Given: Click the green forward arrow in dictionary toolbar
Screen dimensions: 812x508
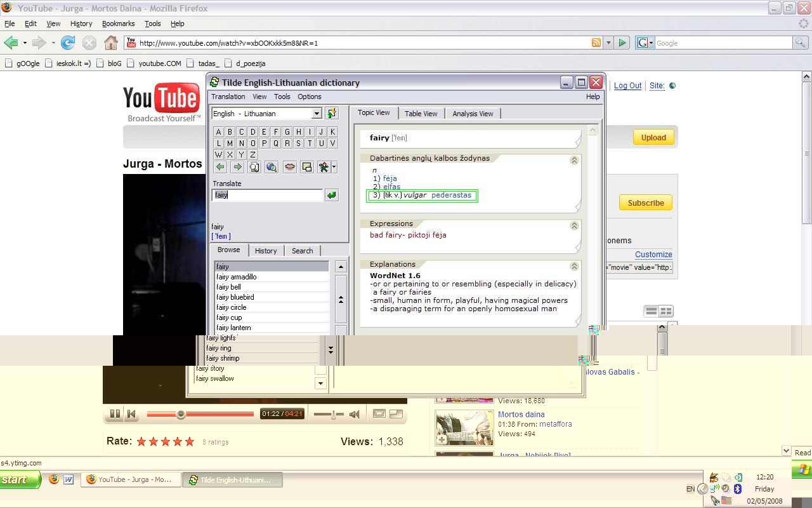Looking at the screenshot, I should point(237,167).
